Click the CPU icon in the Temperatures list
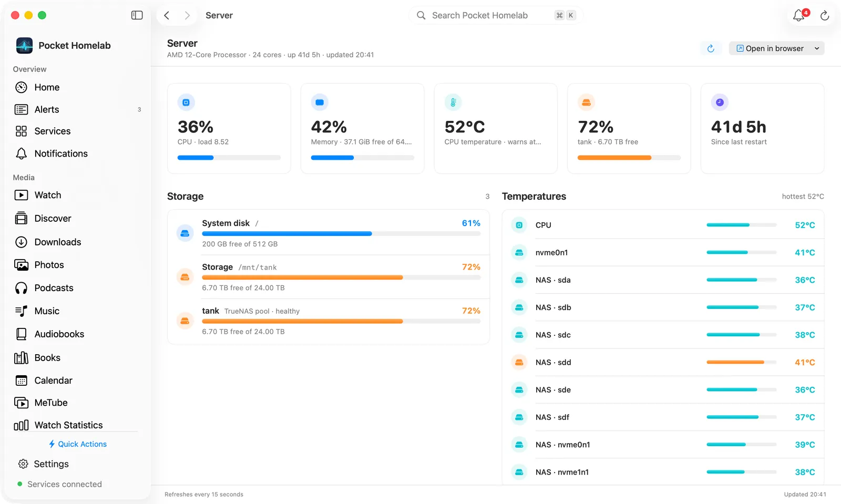The image size is (841, 504). coord(519,225)
